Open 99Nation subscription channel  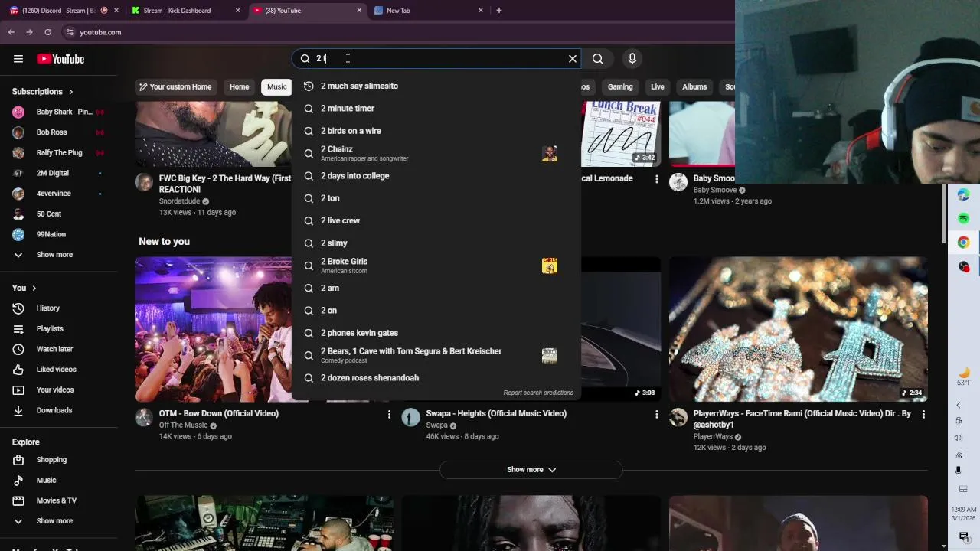coord(58,234)
